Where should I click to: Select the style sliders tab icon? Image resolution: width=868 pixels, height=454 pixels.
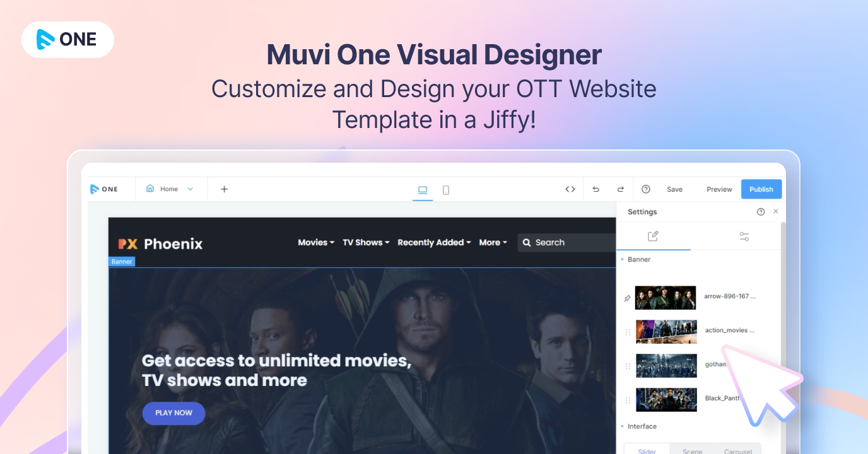(x=744, y=236)
